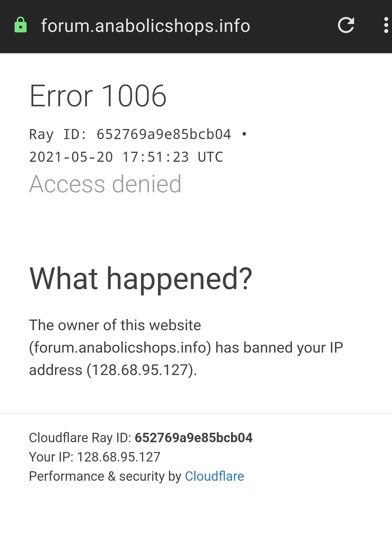The image size is (392, 548).
Task: Click the "Your IP: 128.68.95.127" footer line
Action: [95, 457]
